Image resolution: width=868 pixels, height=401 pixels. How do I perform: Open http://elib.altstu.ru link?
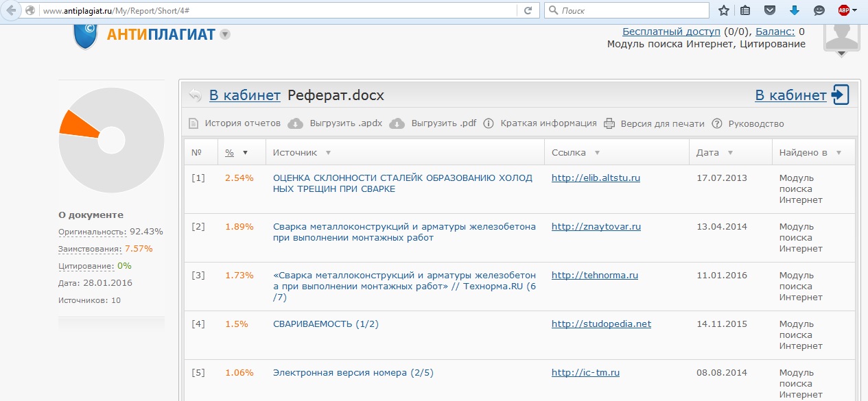(x=596, y=178)
